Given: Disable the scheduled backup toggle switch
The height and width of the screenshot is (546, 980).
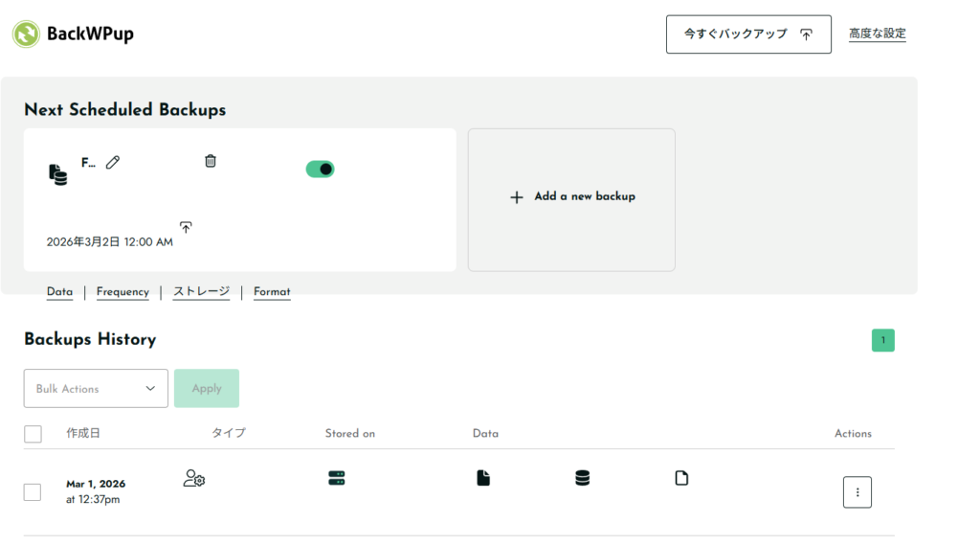Looking at the screenshot, I should click(320, 170).
